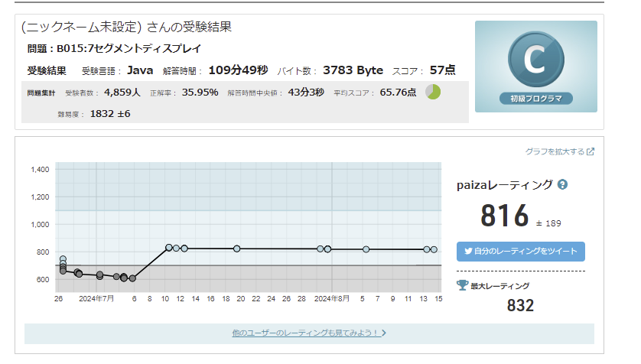The width and height of the screenshot is (641, 364).
Task: Click the 832 maximum rating value
Action: (520, 306)
